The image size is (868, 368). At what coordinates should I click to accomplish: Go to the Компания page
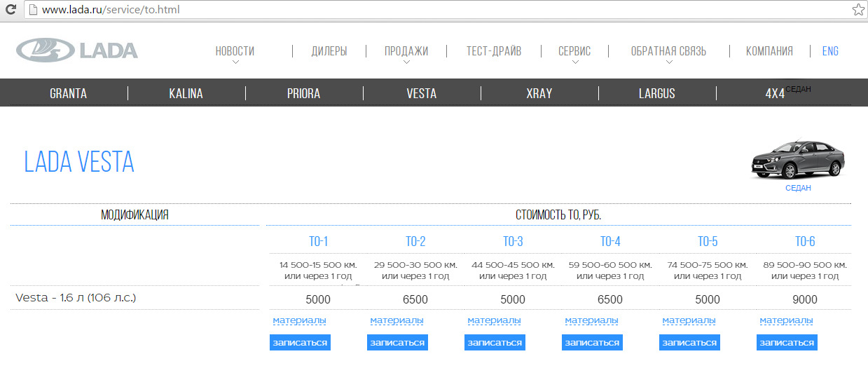[x=769, y=51]
